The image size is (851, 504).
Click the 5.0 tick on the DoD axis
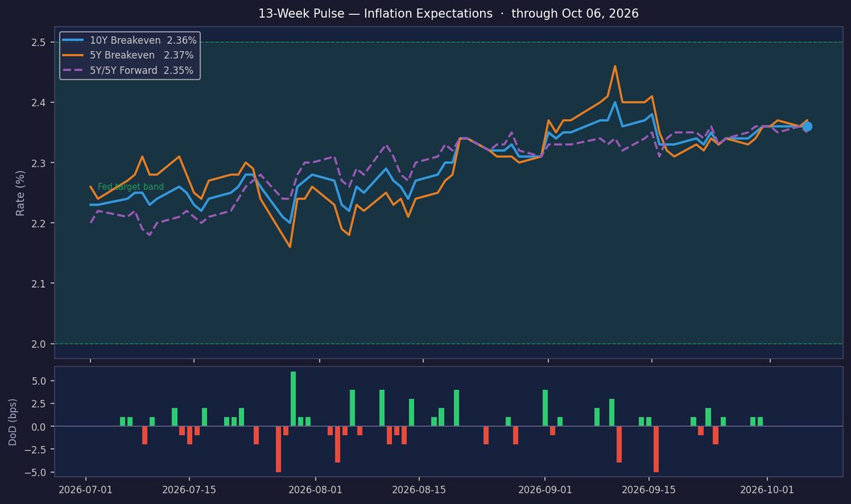point(40,381)
